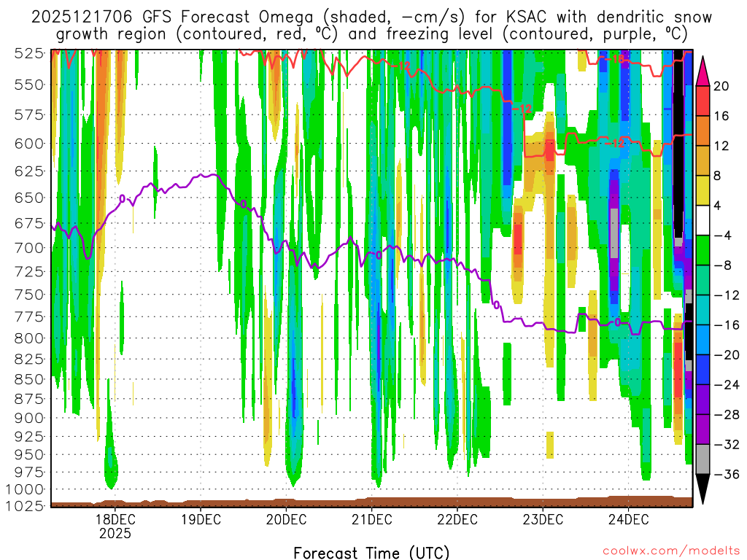Click the 21DEC date label on x-axis
The height and width of the screenshot is (560, 747).
371,519
